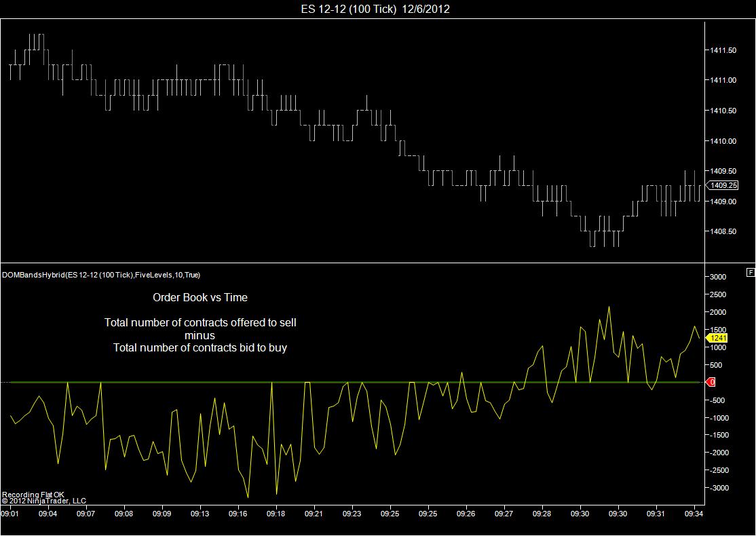Click the 3000 indicator axis label
Image resolution: width=756 pixels, height=536 pixels.
coord(717,277)
